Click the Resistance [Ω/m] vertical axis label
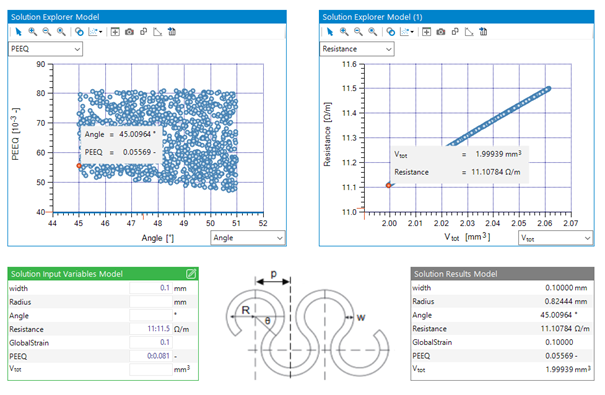Viewport: 605px width, 395px height. [x=327, y=134]
